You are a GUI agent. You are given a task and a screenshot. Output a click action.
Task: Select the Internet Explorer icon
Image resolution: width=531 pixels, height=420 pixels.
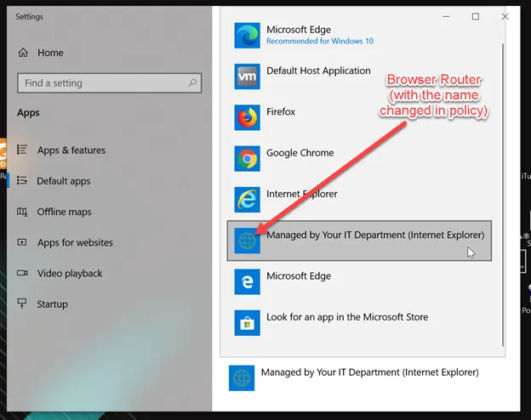point(248,200)
